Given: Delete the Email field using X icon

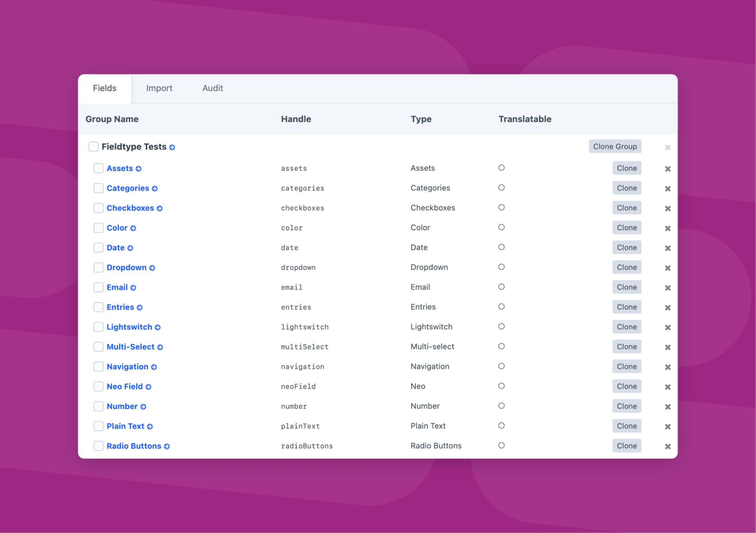Looking at the screenshot, I should (x=667, y=288).
